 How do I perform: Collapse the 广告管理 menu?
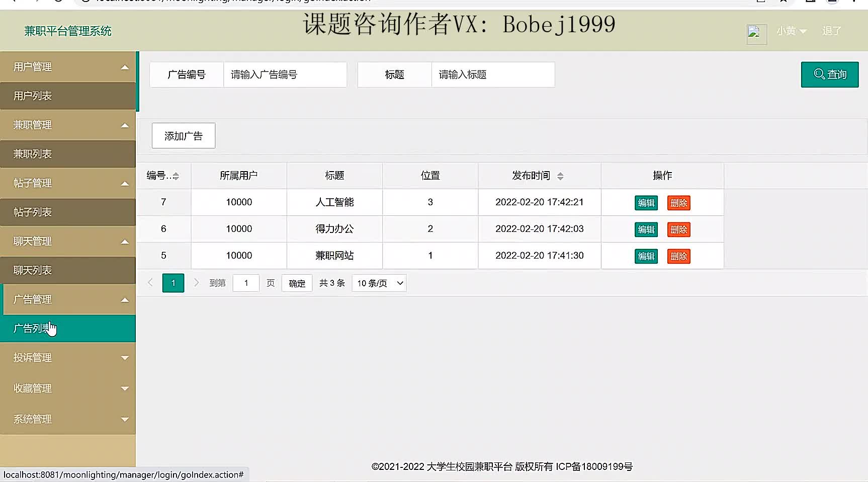click(x=68, y=299)
